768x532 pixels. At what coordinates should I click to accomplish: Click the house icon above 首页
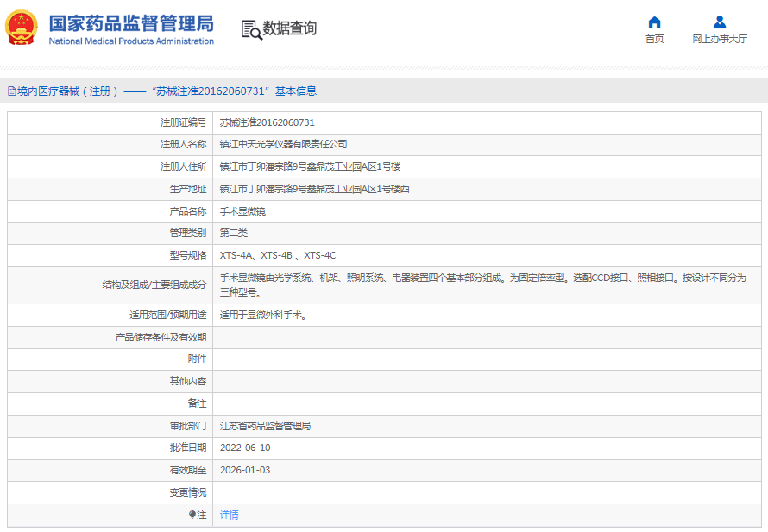654,22
